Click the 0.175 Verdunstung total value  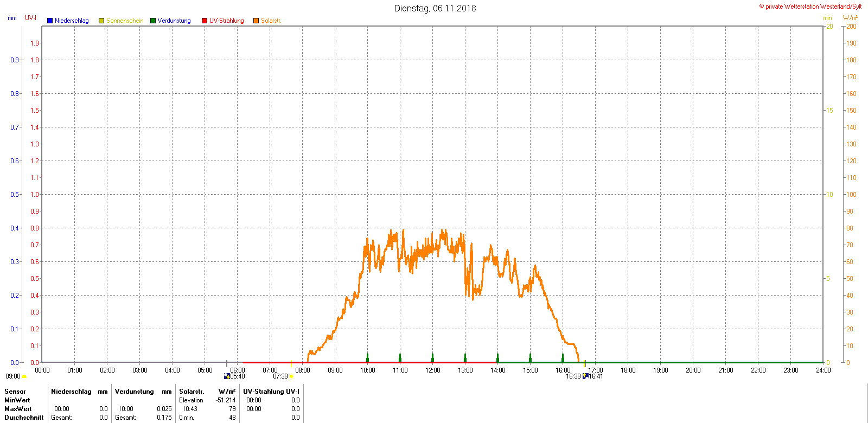click(164, 418)
